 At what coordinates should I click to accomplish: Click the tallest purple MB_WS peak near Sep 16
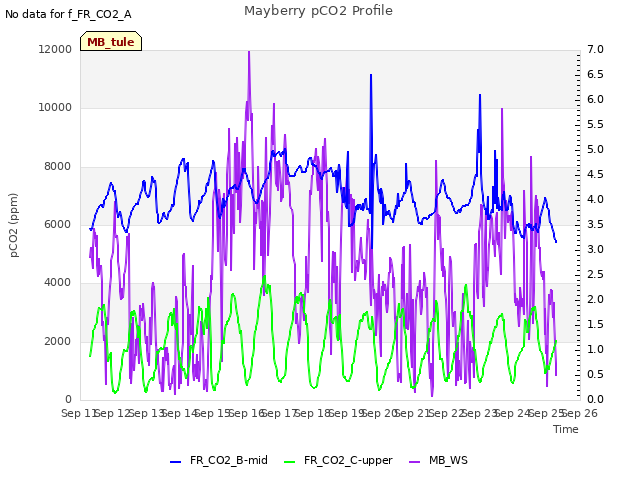tap(249, 52)
